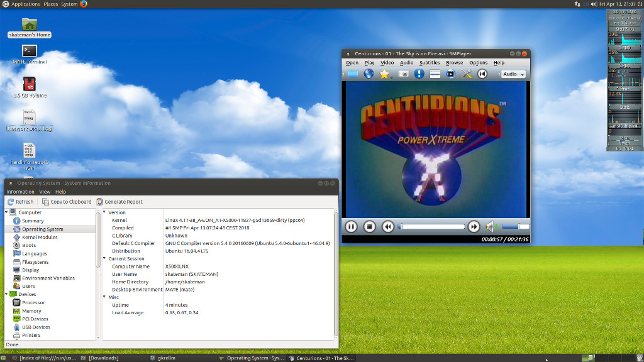Open the Favorites dropdown arrow next to star
Screen dimensions: 644x362
pos(391,77)
